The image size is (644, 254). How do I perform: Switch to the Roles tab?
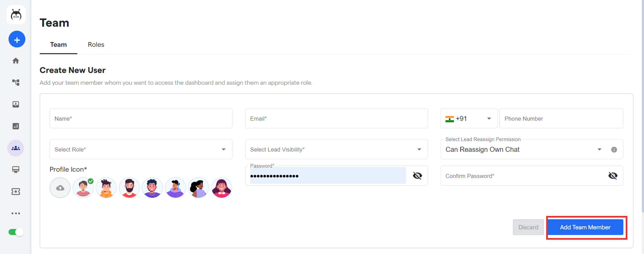coord(96,45)
